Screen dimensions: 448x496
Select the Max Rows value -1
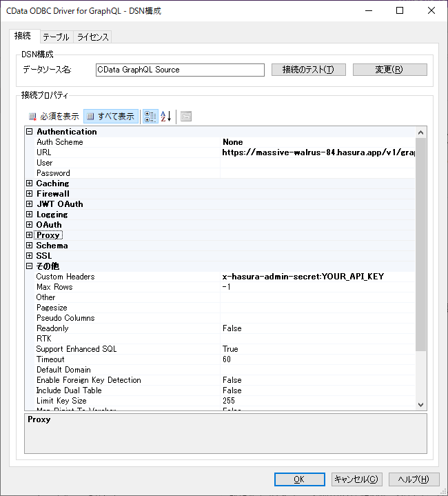coord(318,287)
